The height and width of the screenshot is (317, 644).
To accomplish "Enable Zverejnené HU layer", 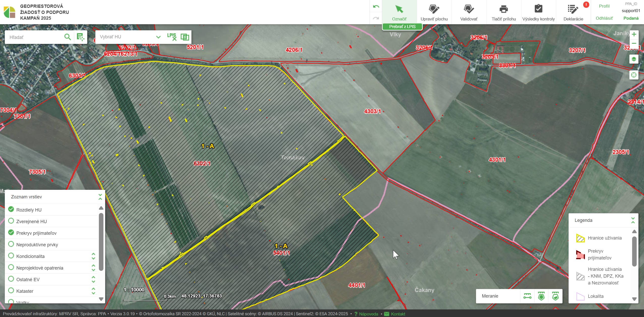I will (x=11, y=221).
